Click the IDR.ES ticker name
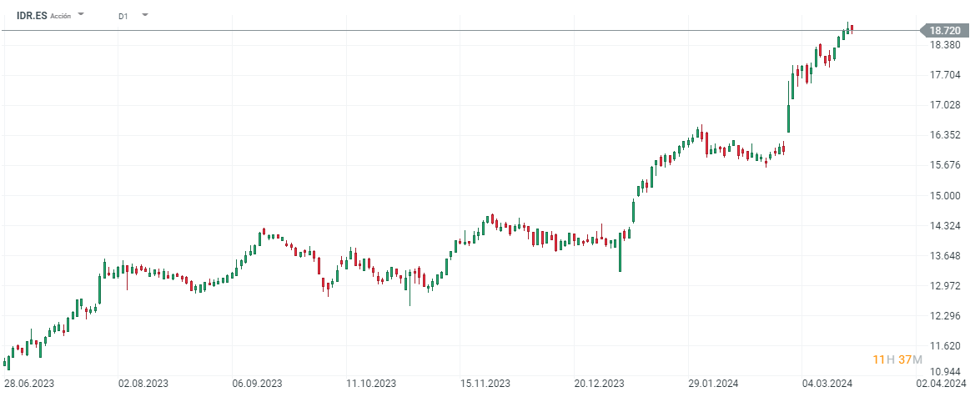This screenshot has width=980, height=397. [x=32, y=16]
